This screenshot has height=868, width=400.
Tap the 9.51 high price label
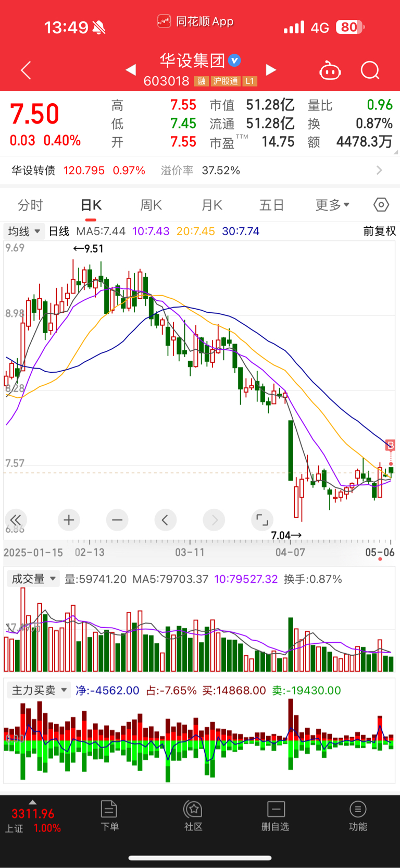pyautogui.click(x=89, y=249)
